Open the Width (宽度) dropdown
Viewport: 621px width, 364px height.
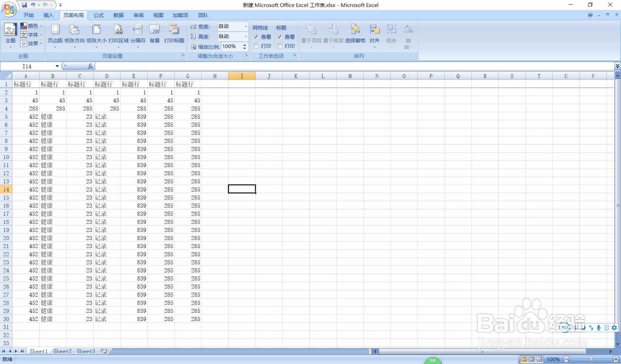coord(246,26)
